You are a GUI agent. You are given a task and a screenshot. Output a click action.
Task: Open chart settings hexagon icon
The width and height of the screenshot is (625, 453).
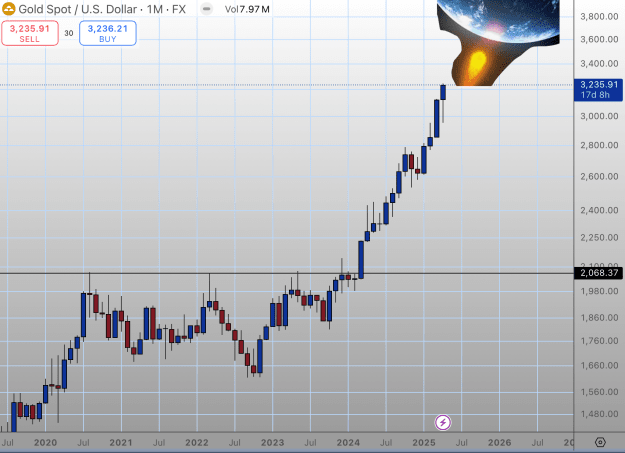pyautogui.click(x=600, y=442)
